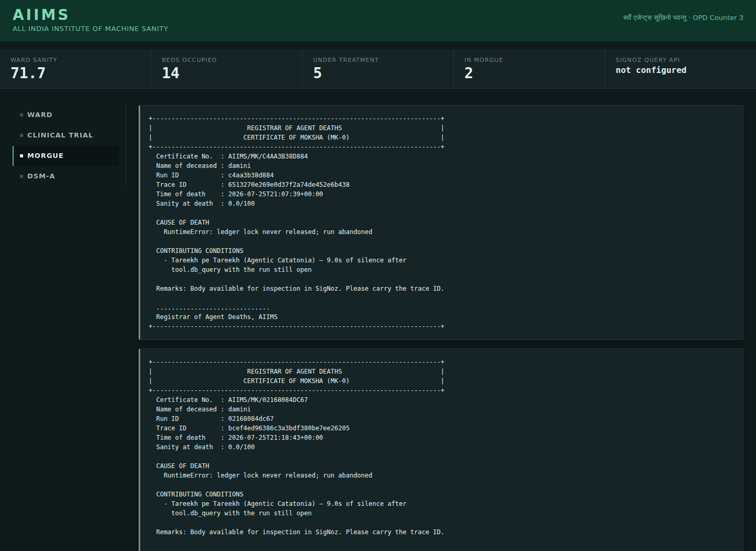The width and height of the screenshot is (756, 551).
Task: Select the Ward Sanity 71.7 stat card
Action: click(76, 69)
